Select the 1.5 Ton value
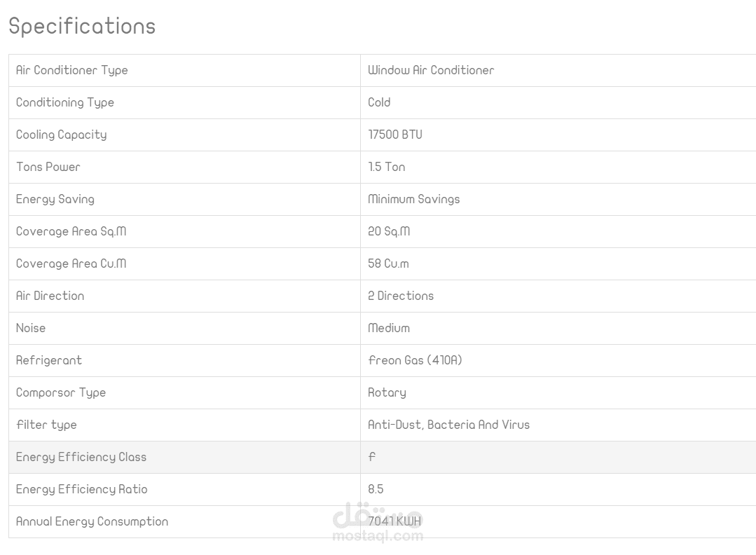This screenshot has width=756, height=555. [x=387, y=167]
